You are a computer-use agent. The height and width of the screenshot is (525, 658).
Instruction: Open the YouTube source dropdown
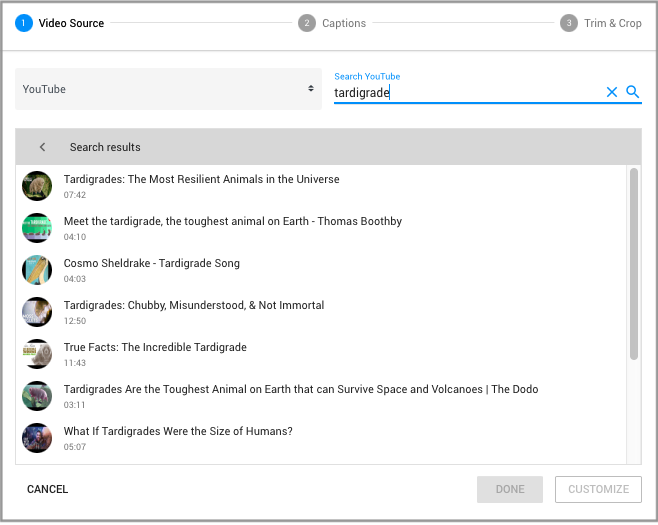pos(168,89)
